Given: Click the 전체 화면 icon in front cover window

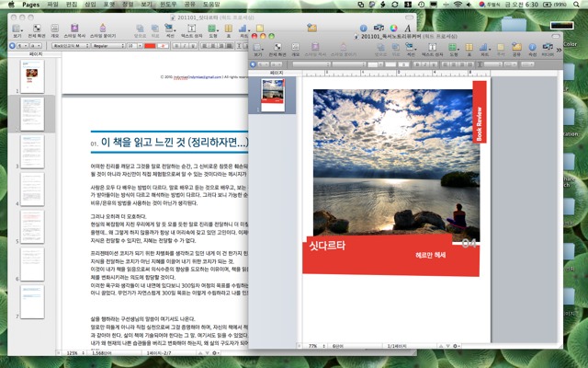Looking at the screenshot, I should tap(277, 47).
